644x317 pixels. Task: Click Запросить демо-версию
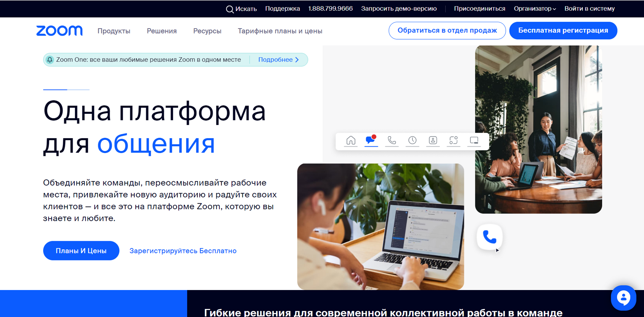(399, 9)
